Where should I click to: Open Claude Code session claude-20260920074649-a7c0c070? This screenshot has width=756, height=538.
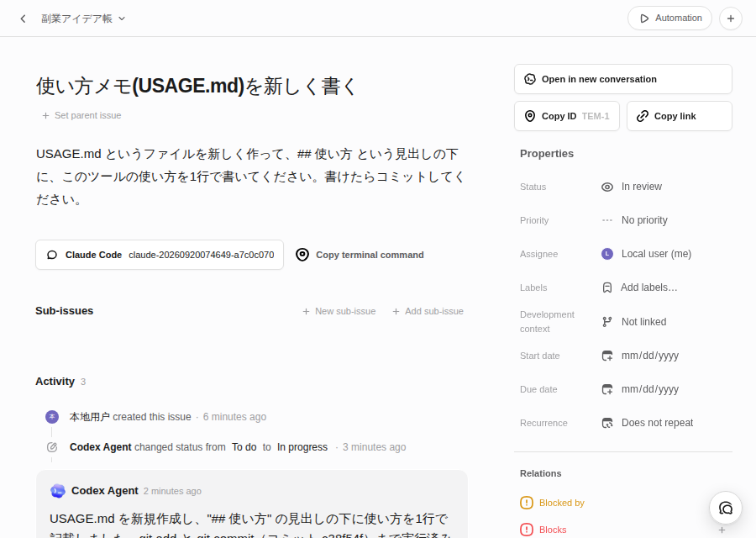point(160,255)
